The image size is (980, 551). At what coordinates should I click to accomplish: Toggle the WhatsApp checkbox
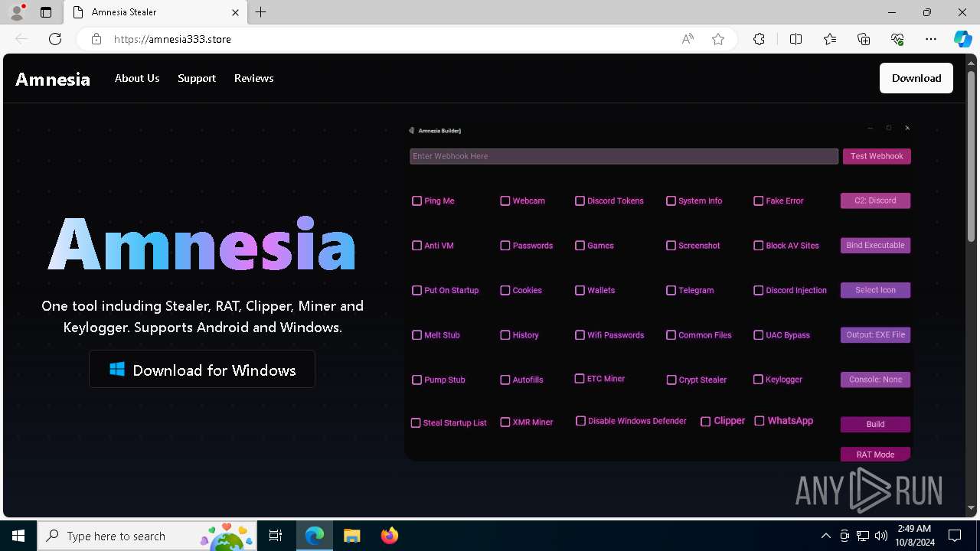759,421
